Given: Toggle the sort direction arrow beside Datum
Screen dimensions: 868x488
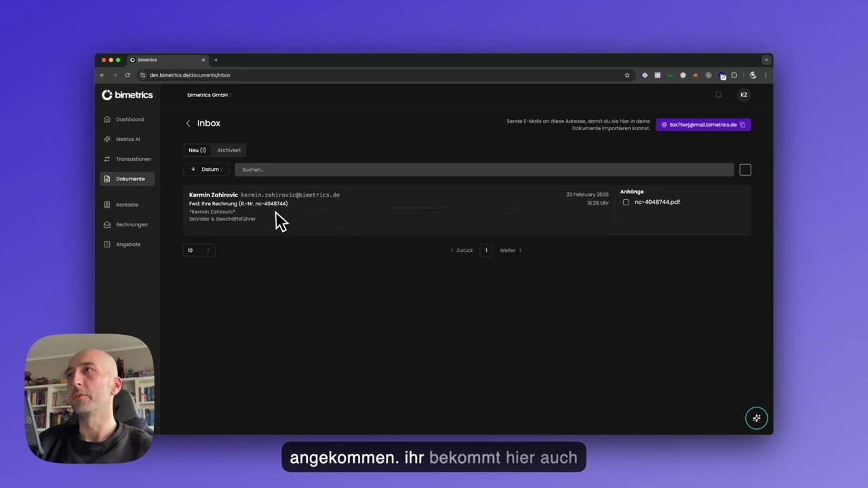Looking at the screenshot, I should (193, 169).
